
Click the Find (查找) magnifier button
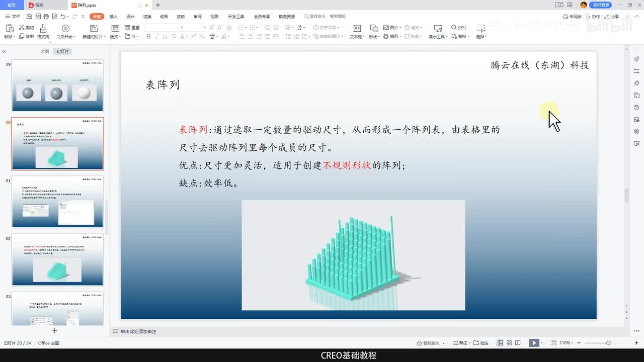tap(459, 28)
